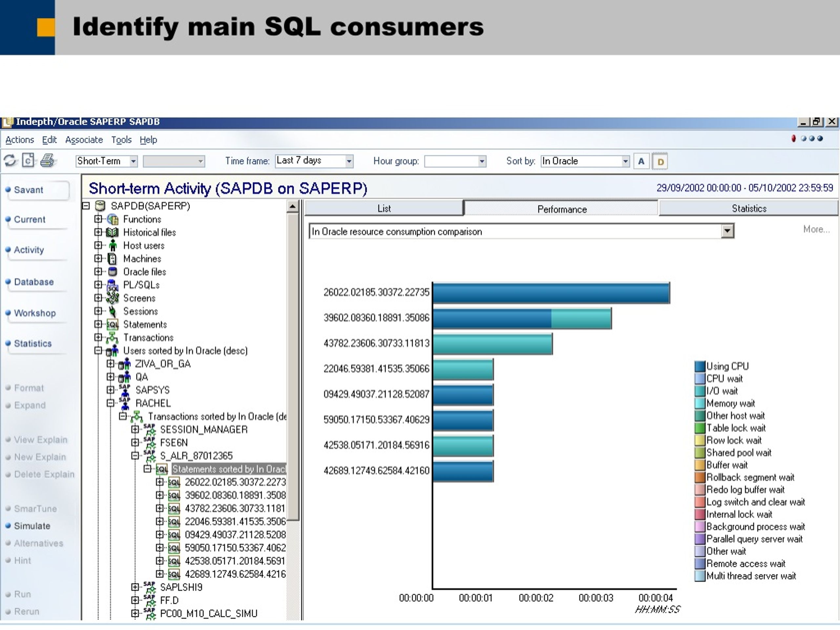840x630 pixels.
Task: Click the tree scrollbar up arrow
Action: point(293,206)
